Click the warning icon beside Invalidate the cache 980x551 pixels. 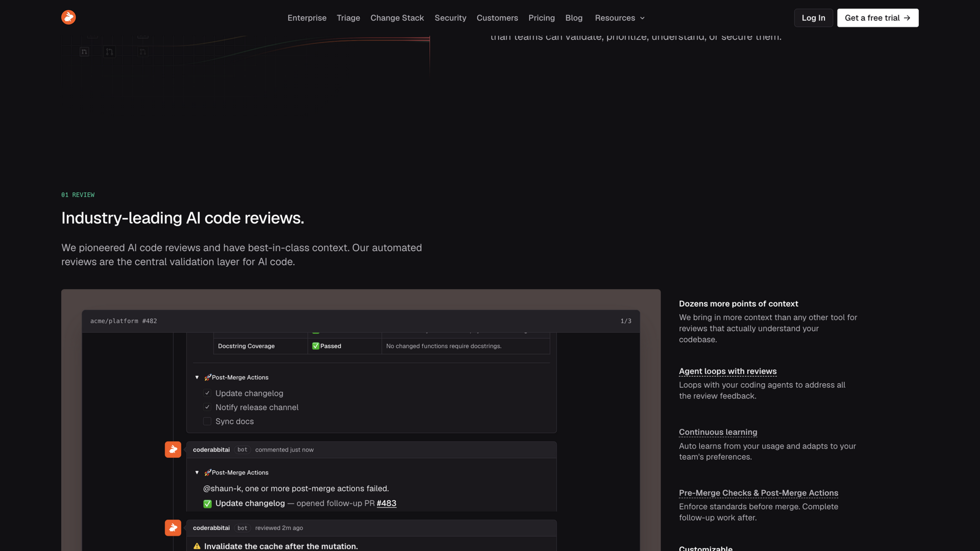point(197,546)
